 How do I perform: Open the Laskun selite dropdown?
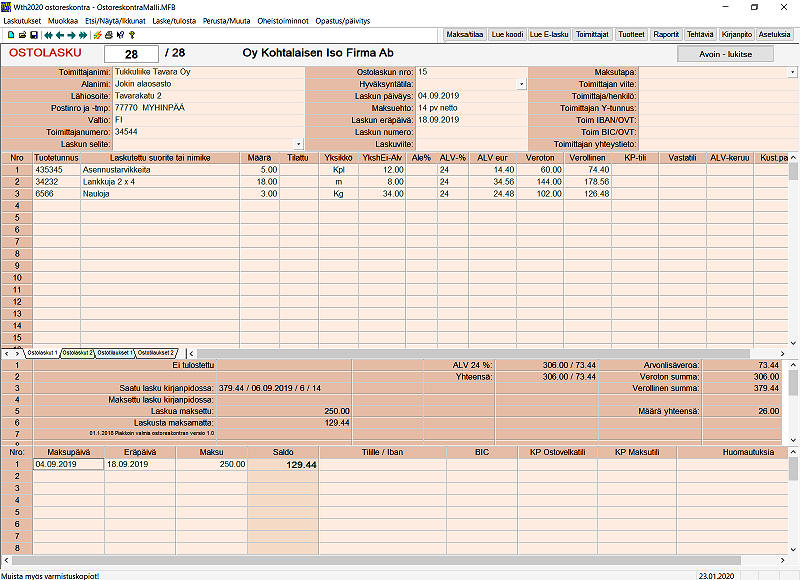[x=298, y=145]
